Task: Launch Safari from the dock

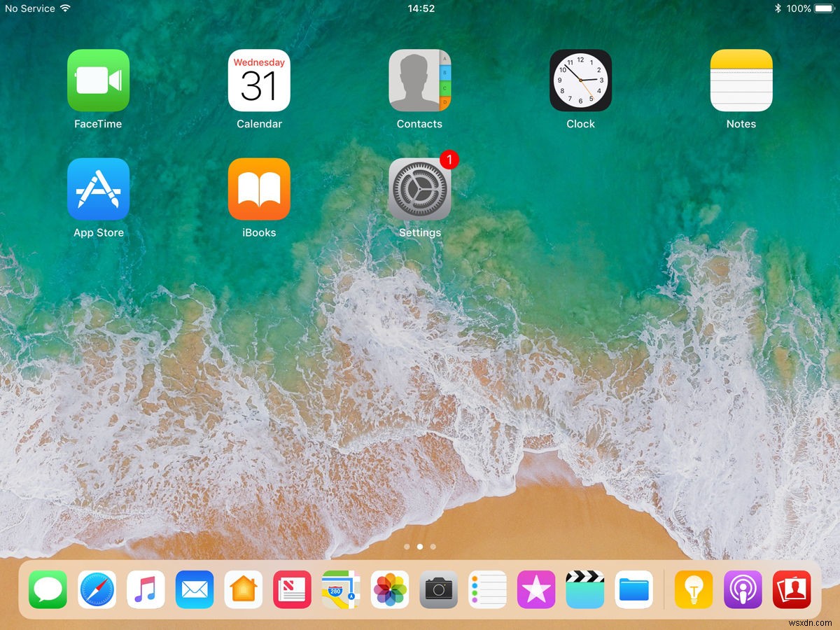Action: 97,589
